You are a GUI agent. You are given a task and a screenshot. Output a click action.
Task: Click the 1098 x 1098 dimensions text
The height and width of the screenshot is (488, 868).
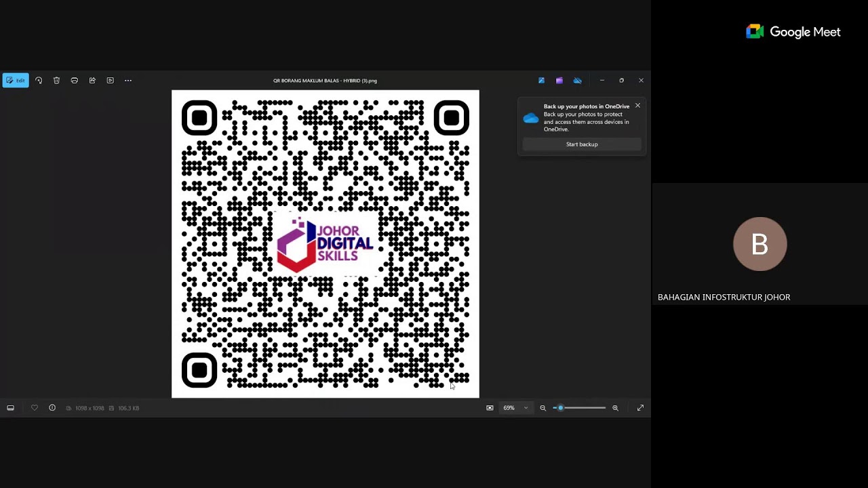click(90, 408)
